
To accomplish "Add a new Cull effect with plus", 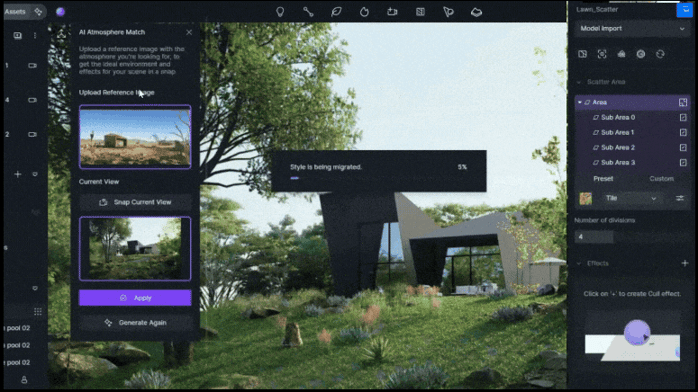I will point(685,263).
